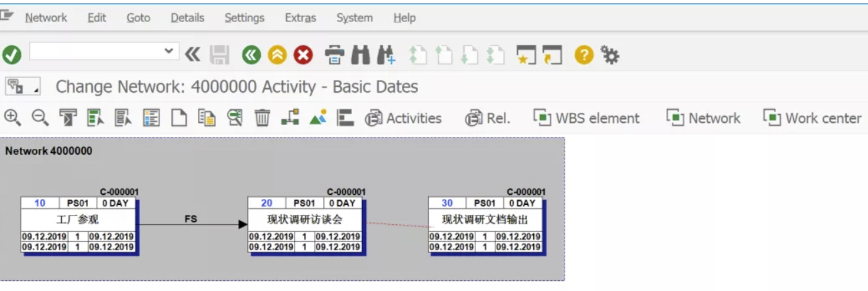
Task: Click the gray deselect-all list icon
Action: pyautogui.click(x=123, y=118)
